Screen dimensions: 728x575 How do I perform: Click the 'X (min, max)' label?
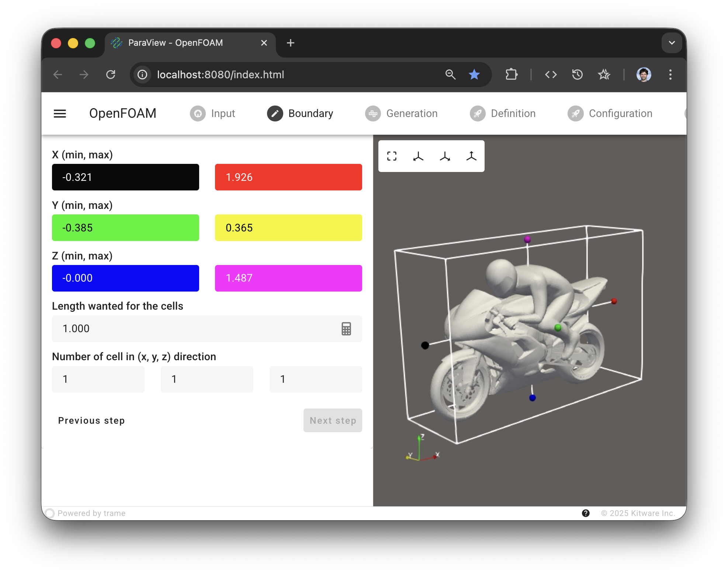(x=82, y=155)
